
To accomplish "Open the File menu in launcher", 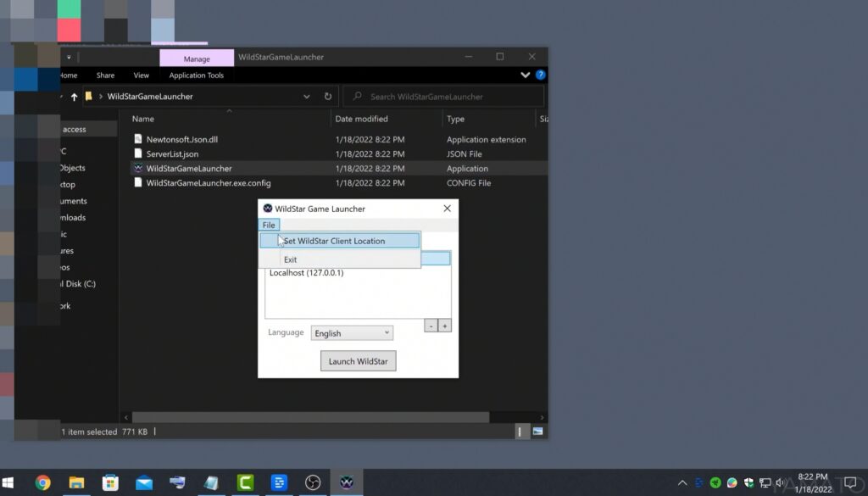I will tap(269, 225).
